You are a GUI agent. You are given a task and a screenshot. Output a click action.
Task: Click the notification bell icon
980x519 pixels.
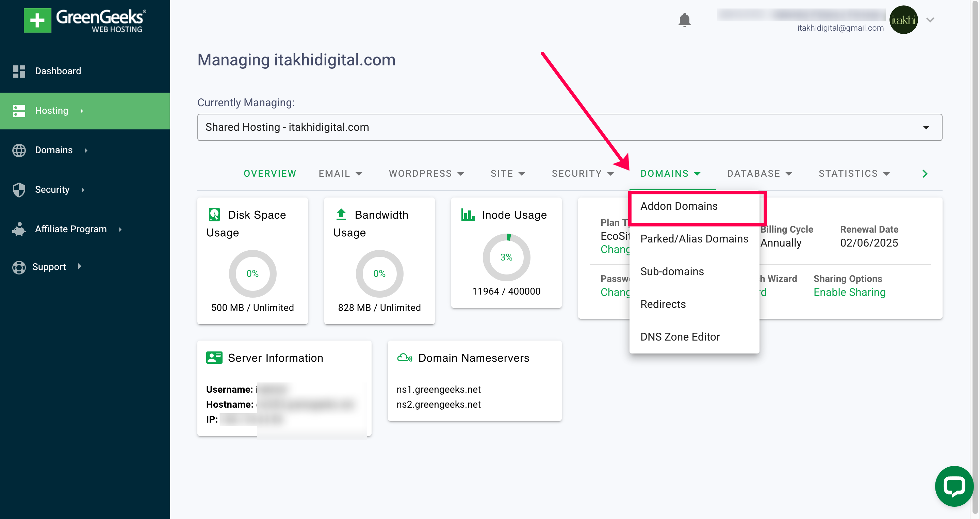[684, 20]
